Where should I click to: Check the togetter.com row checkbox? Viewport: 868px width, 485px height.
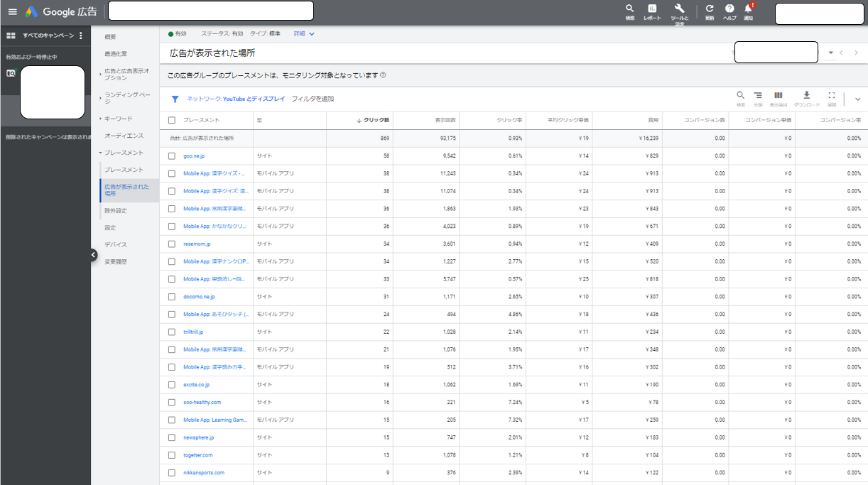tap(172, 455)
